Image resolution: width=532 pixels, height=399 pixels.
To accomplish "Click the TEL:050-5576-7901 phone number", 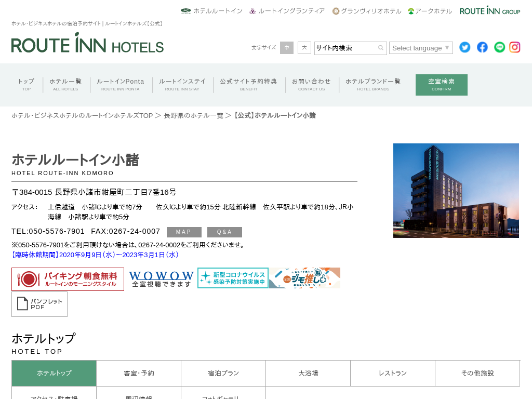I will pos(48,231).
